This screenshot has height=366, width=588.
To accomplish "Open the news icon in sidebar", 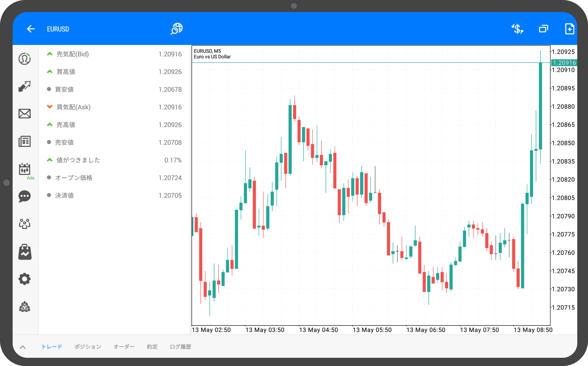I will pyautogui.click(x=25, y=141).
